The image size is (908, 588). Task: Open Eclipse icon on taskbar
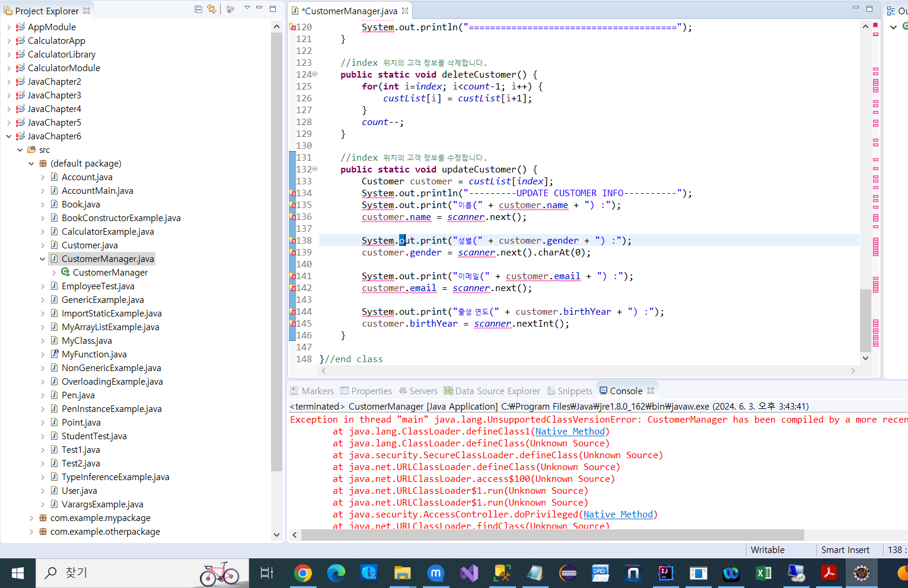pyautogui.click(x=568, y=573)
